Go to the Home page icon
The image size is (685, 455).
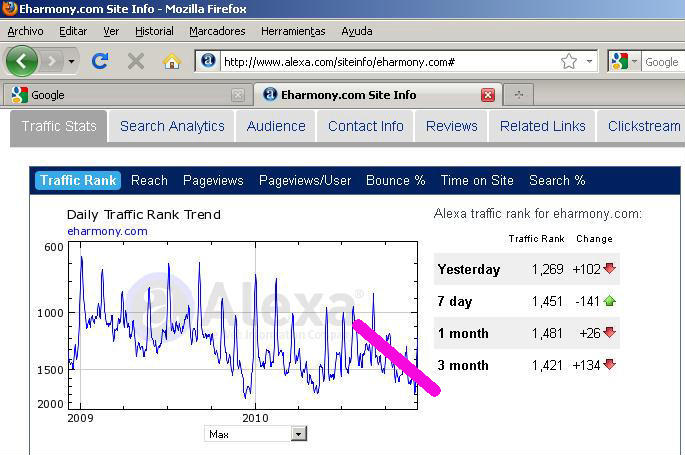(x=171, y=61)
